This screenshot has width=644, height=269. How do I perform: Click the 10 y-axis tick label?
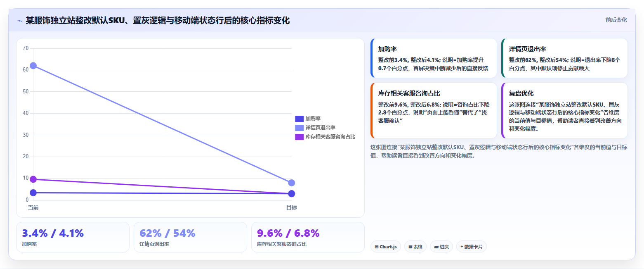coord(26,178)
